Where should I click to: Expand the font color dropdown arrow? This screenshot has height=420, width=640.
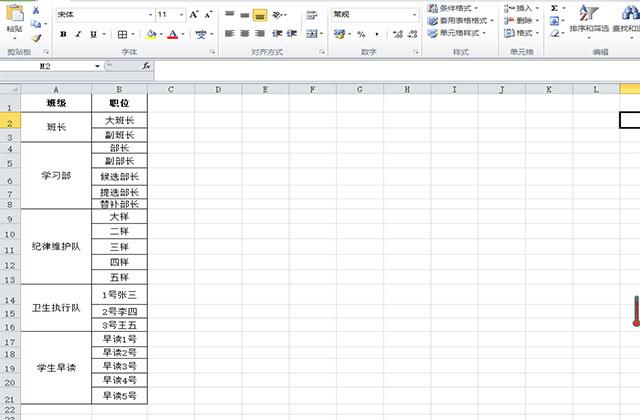[183, 35]
